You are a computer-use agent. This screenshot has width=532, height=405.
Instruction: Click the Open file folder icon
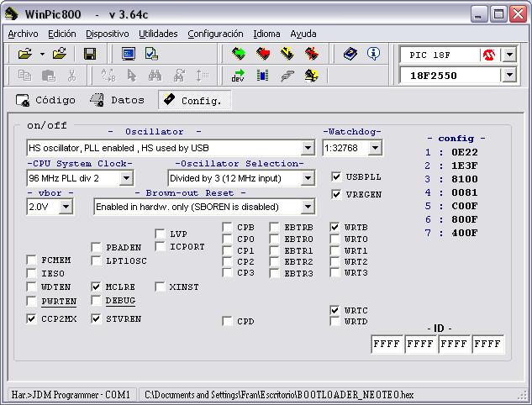(24, 54)
